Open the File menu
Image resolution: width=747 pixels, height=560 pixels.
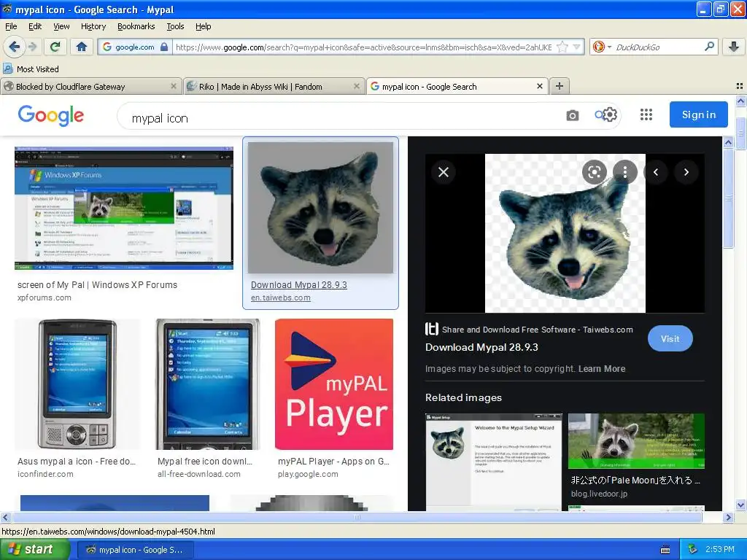tap(11, 26)
